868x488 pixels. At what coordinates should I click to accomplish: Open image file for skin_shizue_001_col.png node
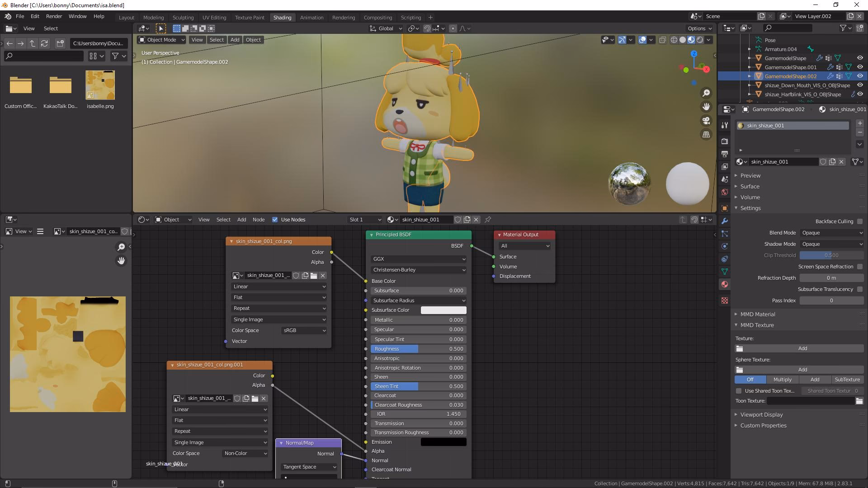314,276
